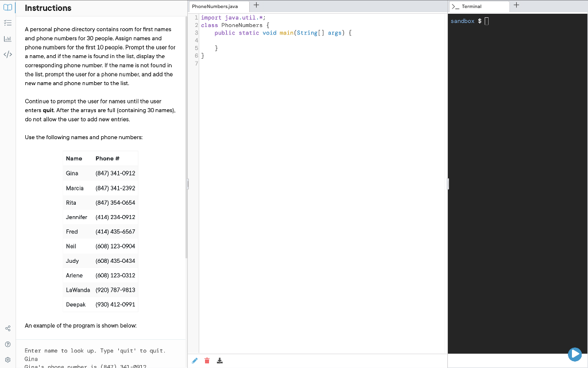Screen dimensions: 588x368
Task: Click the pencil edit icon below the editor
Action: (195, 360)
